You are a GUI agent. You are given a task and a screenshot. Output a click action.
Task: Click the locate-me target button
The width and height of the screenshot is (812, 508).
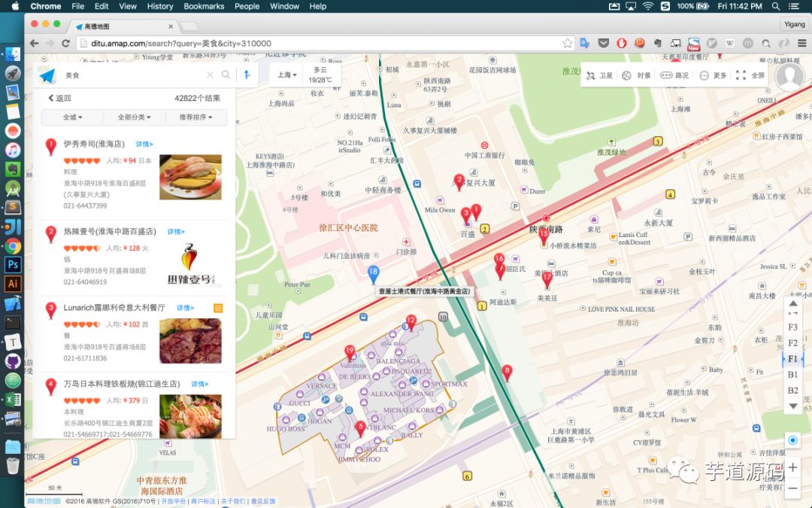[x=792, y=440]
